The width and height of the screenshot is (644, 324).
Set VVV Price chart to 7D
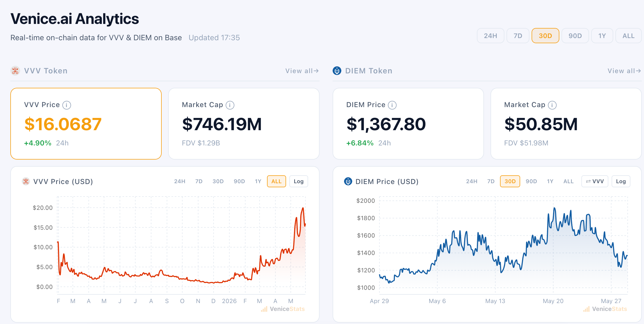[x=199, y=181]
